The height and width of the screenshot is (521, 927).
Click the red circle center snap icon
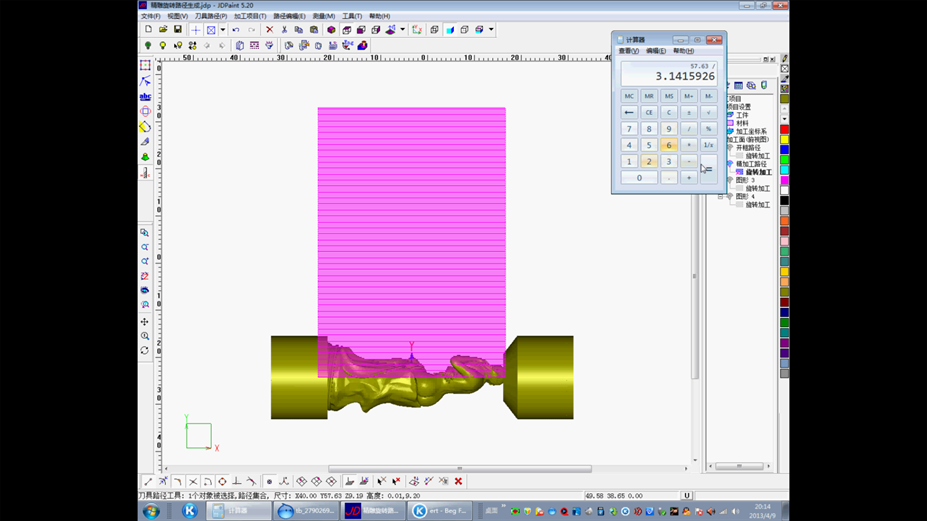click(222, 481)
